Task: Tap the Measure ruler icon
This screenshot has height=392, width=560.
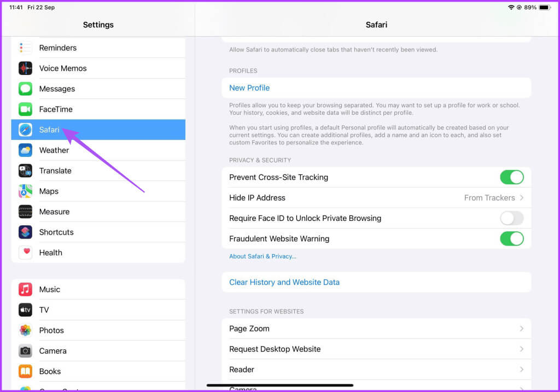Action: 25,212
